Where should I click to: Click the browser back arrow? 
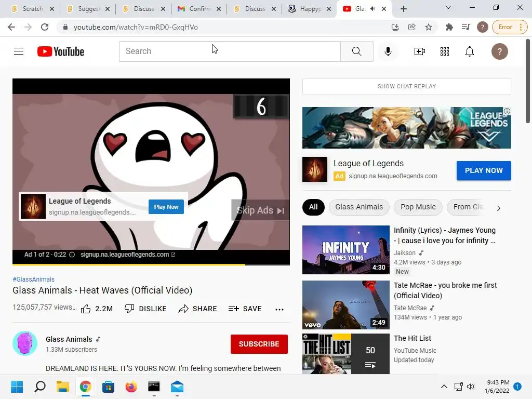click(x=11, y=27)
